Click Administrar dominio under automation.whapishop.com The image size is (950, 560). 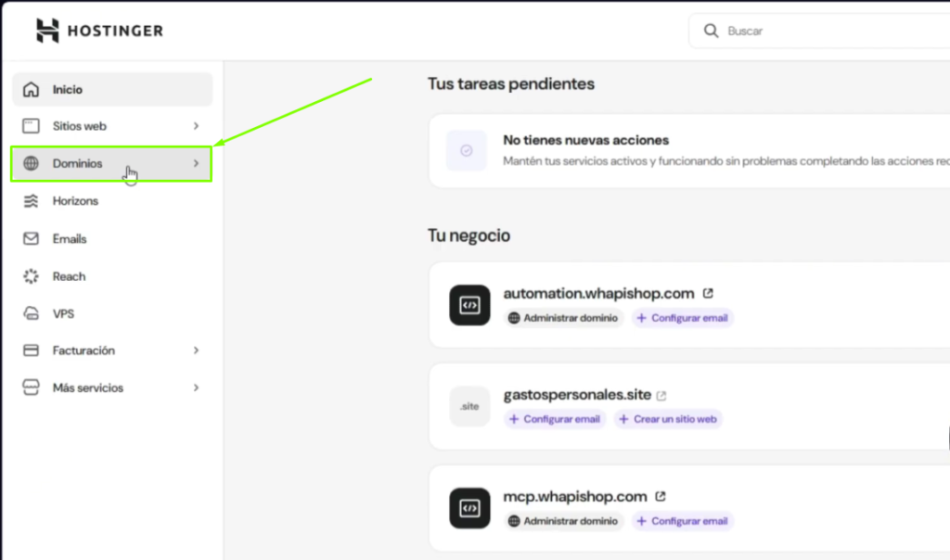tap(565, 318)
